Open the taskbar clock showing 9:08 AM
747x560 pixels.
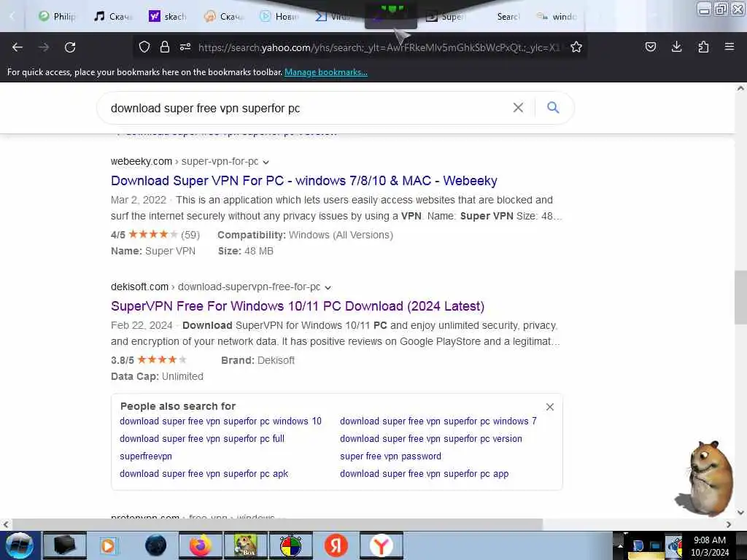pos(709,545)
